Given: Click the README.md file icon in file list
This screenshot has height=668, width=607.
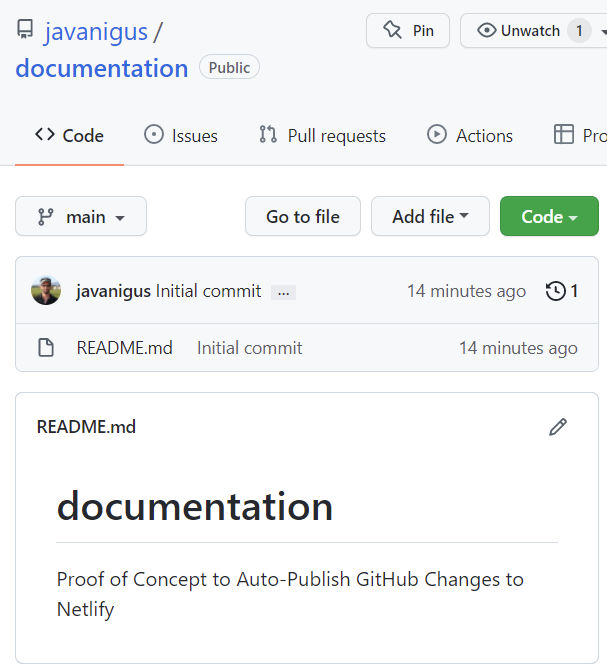Looking at the screenshot, I should point(46,348).
